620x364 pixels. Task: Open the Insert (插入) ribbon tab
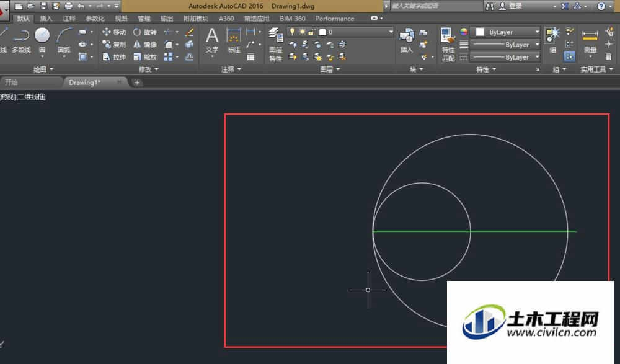pyautogui.click(x=46, y=19)
